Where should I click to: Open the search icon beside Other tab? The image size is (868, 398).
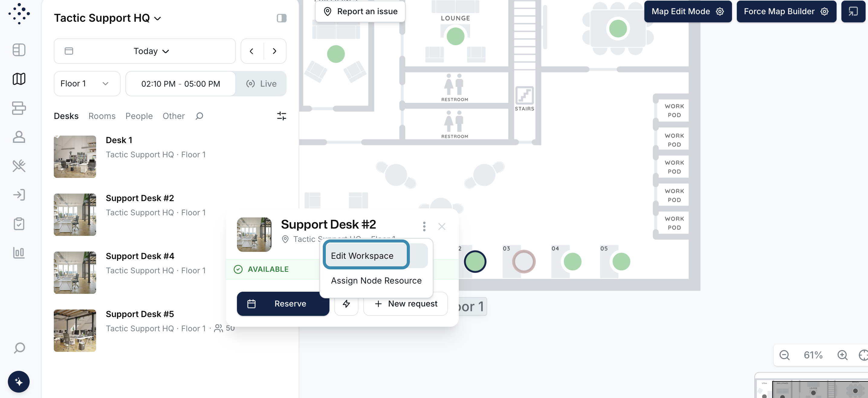(x=199, y=116)
